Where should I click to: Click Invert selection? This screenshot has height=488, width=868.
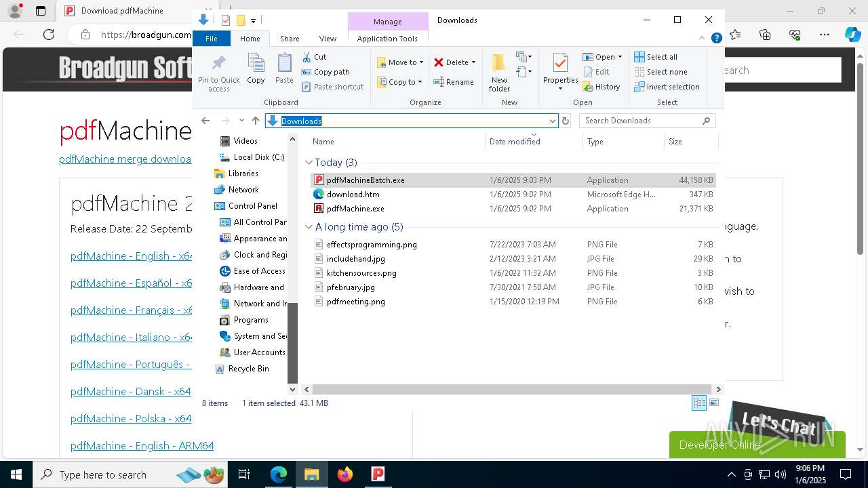point(667,87)
